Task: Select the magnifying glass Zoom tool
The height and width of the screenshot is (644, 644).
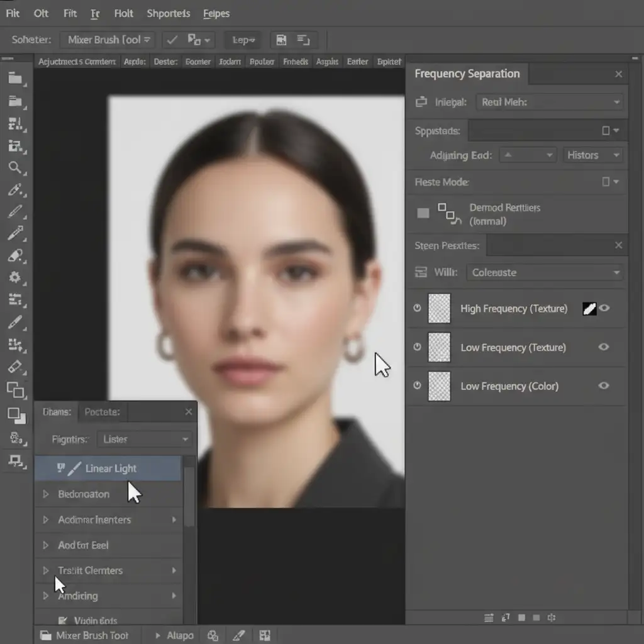Action: pos(15,168)
